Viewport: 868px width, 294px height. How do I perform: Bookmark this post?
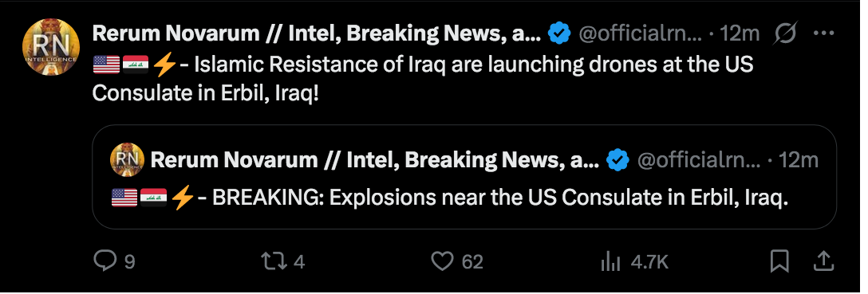(779, 261)
